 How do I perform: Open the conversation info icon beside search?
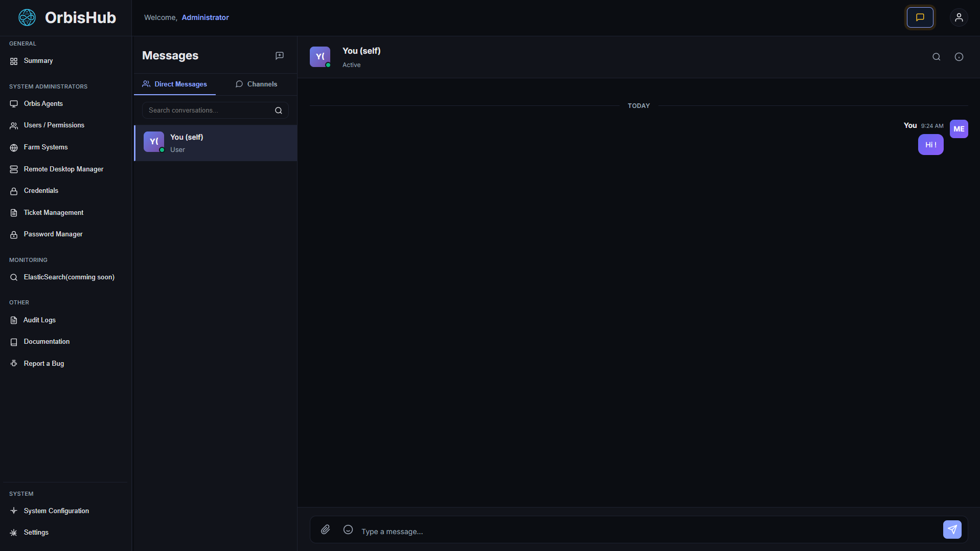click(x=959, y=57)
